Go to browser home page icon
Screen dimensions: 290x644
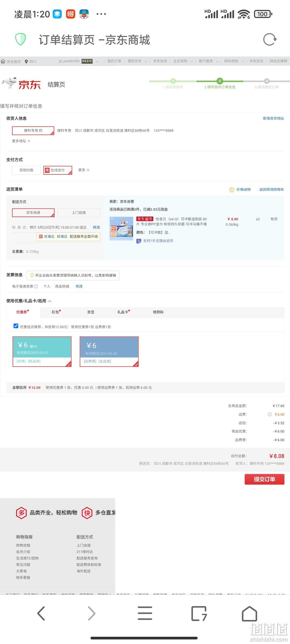249,613
